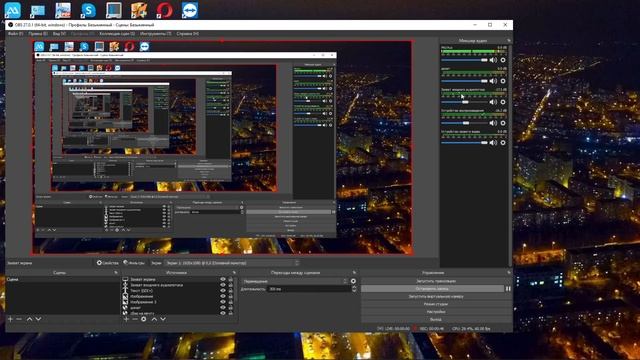Undock the Источники panel
This screenshot has width=640, height=360.
click(234, 272)
